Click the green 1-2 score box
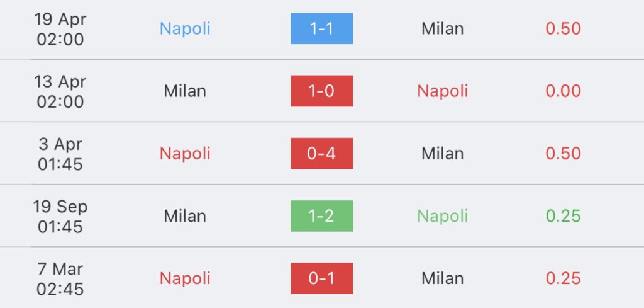Image resolution: width=644 pixels, height=308 pixels. pyautogui.click(x=321, y=216)
